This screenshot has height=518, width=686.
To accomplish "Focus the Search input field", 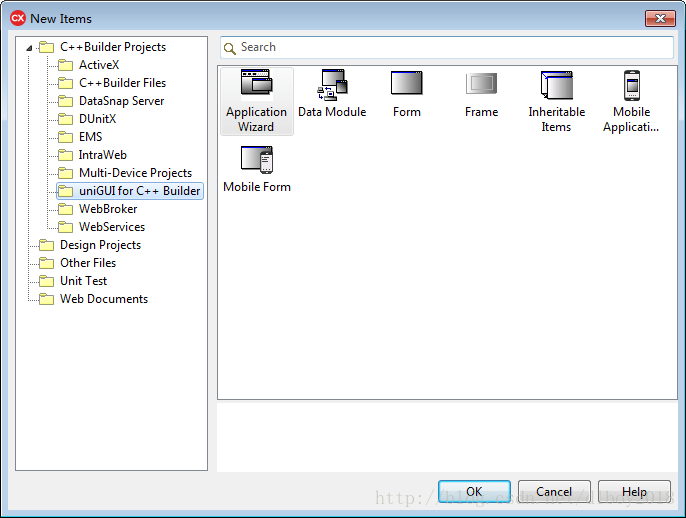I will [447, 47].
